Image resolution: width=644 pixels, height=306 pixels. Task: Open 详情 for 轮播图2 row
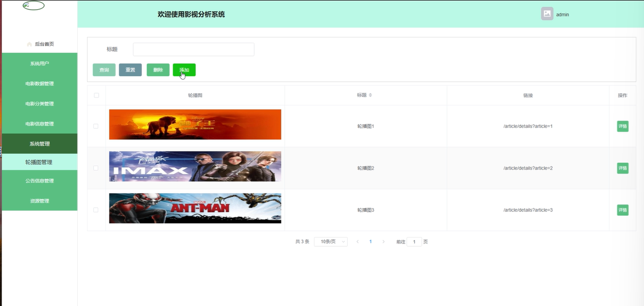(x=623, y=168)
